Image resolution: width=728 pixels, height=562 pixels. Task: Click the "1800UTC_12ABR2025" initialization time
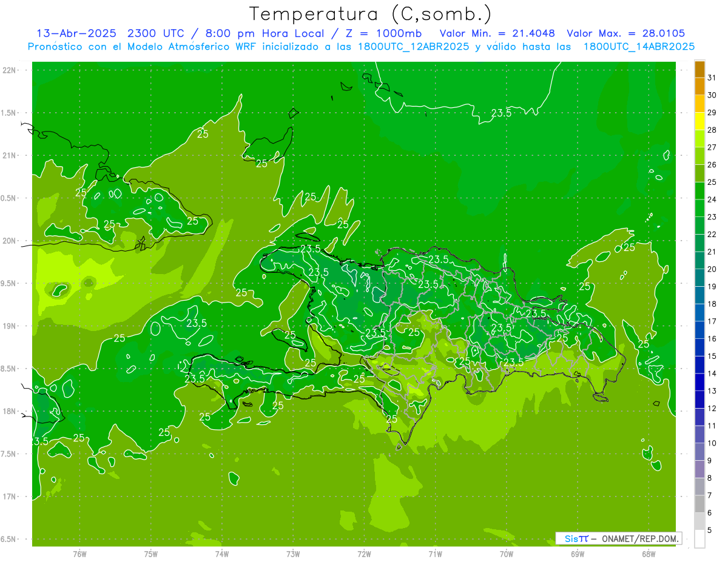pos(411,47)
